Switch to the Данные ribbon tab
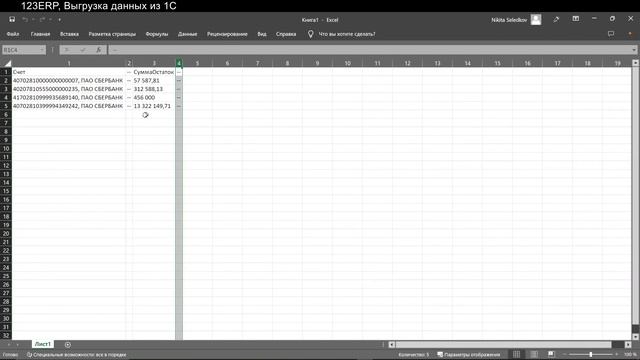Viewport: 640px width, 360px height. 187,34
